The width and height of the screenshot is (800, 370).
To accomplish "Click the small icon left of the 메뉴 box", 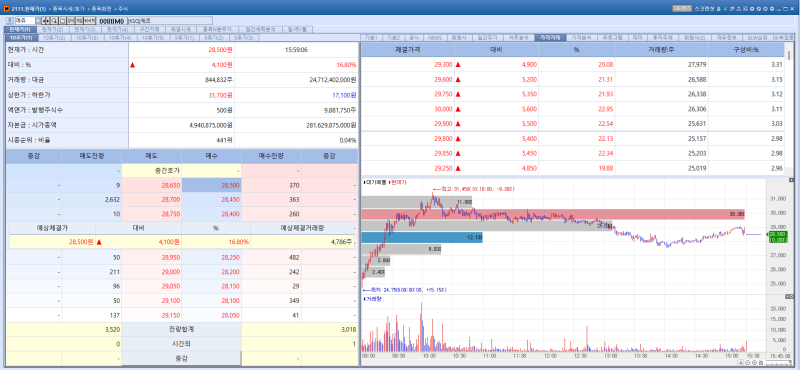I will (x=10, y=20).
